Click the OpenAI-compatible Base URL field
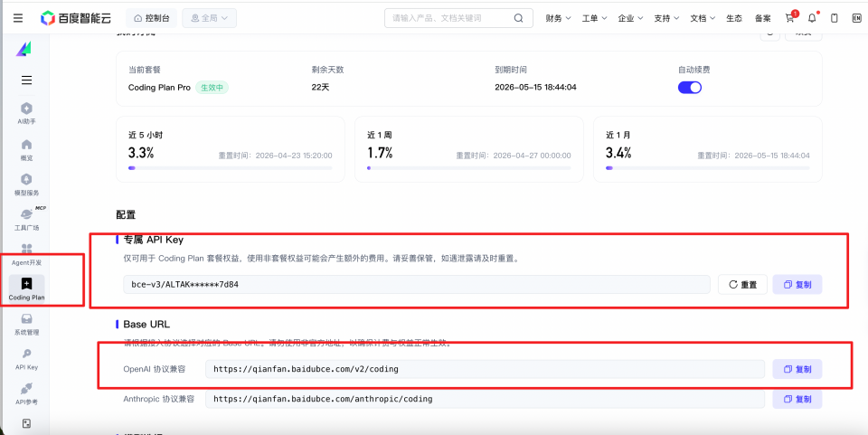868x435 pixels. [x=485, y=369]
